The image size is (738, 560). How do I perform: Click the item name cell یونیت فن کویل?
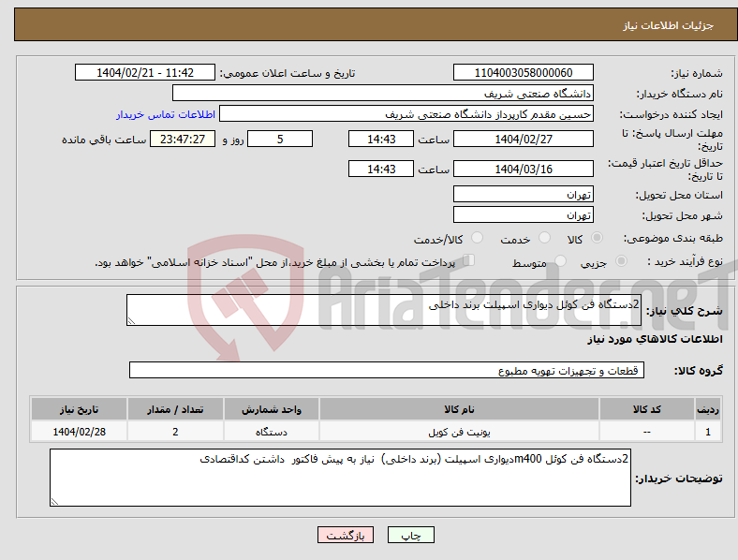[x=459, y=432]
